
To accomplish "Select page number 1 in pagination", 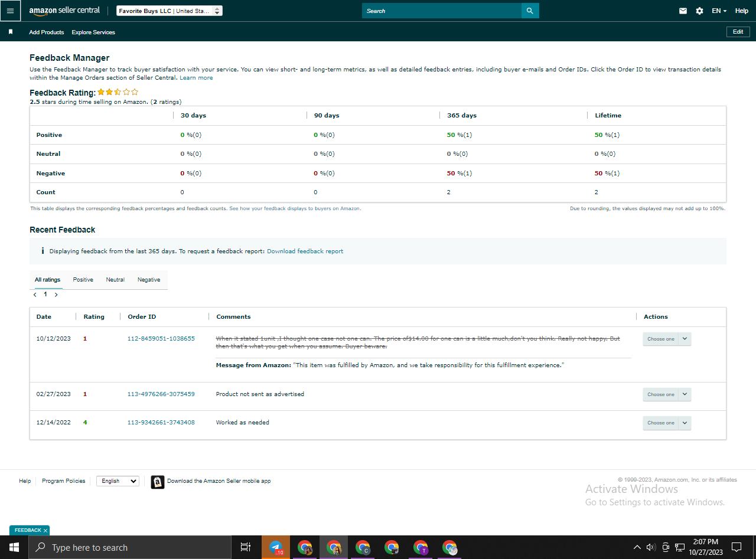I will [45, 294].
